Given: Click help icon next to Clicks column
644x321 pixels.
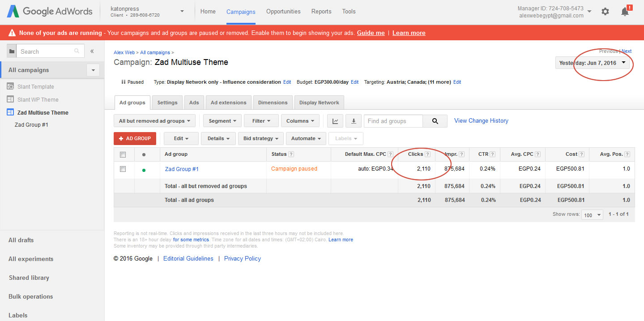Looking at the screenshot, I should 427,154.
